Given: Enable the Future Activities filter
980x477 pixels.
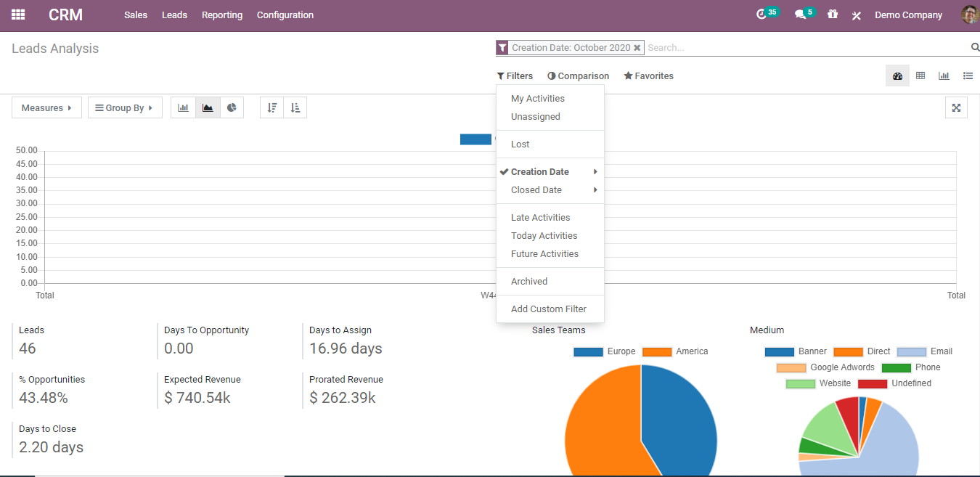Looking at the screenshot, I should pos(550,254).
